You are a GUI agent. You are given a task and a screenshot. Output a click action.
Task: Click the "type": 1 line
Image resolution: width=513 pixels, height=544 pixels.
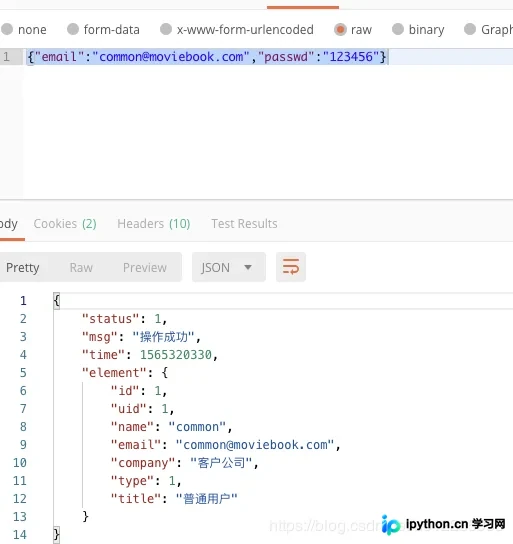[146, 481]
